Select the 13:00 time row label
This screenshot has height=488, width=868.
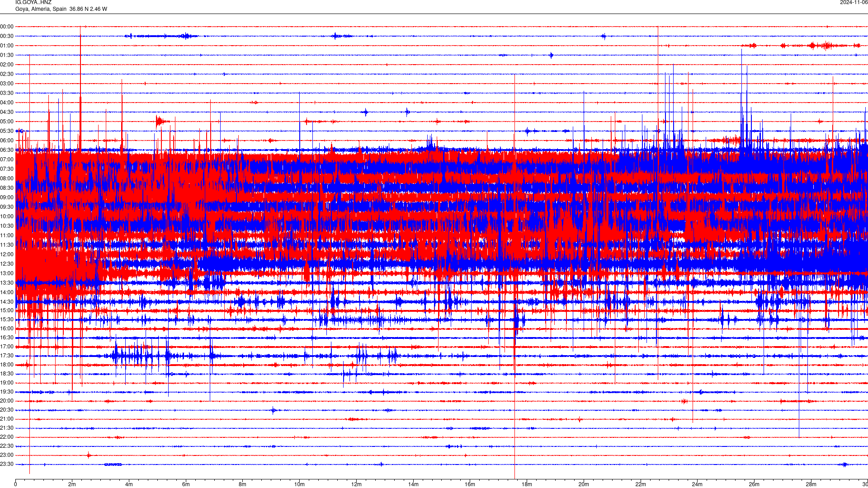click(x=7, y=273)
